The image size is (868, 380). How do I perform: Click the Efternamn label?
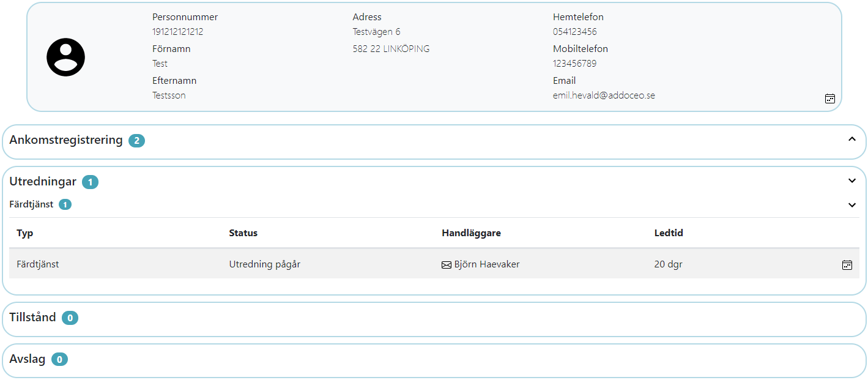click(x=174, y=81)
